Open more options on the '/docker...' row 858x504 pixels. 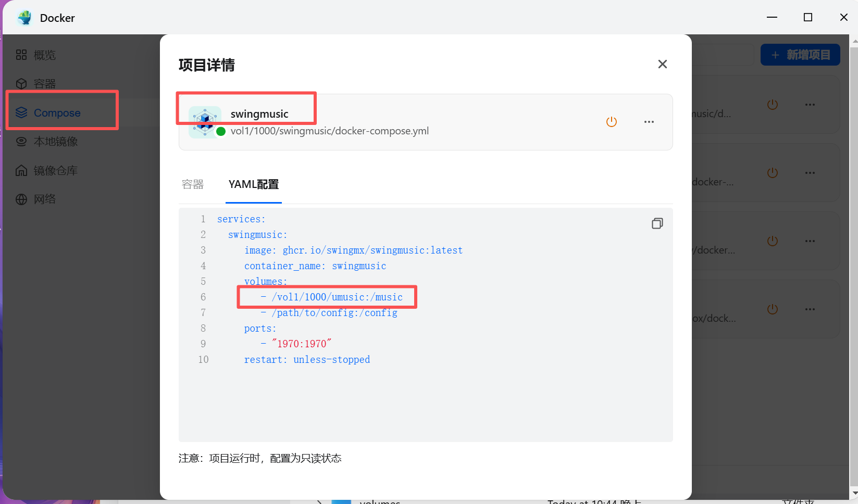[x=810, y=241]
